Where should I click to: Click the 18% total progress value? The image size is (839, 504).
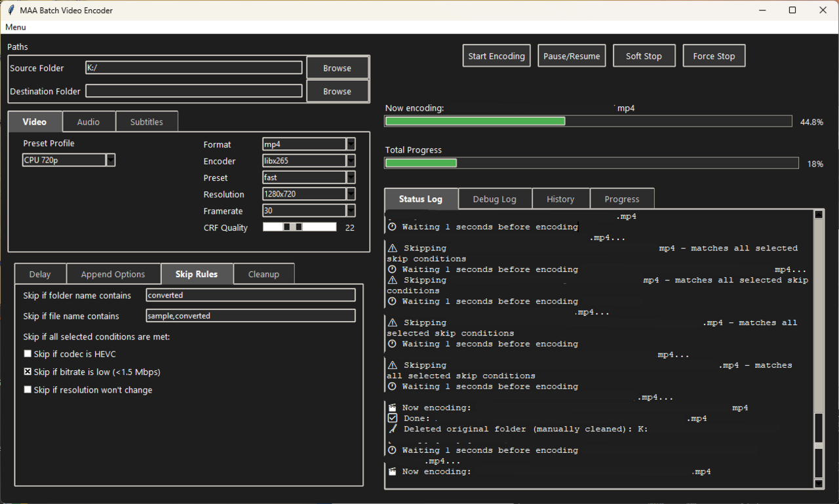pos(815,164)
